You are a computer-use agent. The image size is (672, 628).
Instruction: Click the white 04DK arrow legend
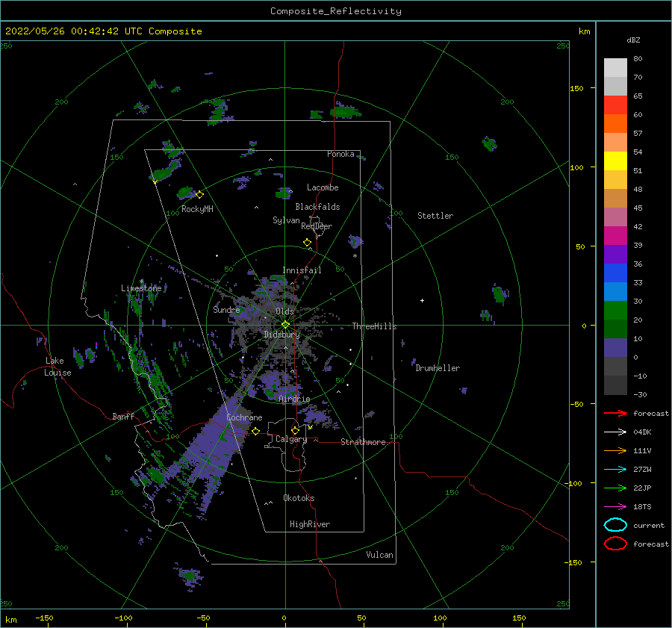point(615,432)
